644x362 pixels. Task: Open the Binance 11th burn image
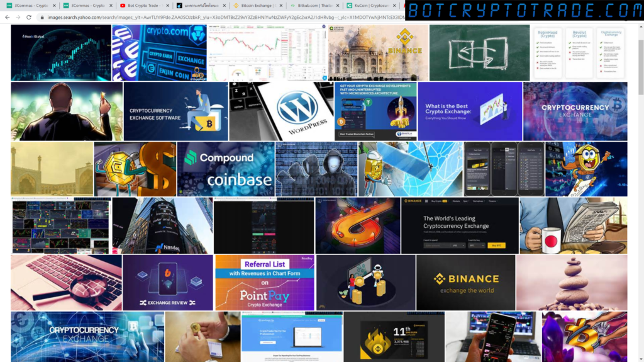coord(394,337)
